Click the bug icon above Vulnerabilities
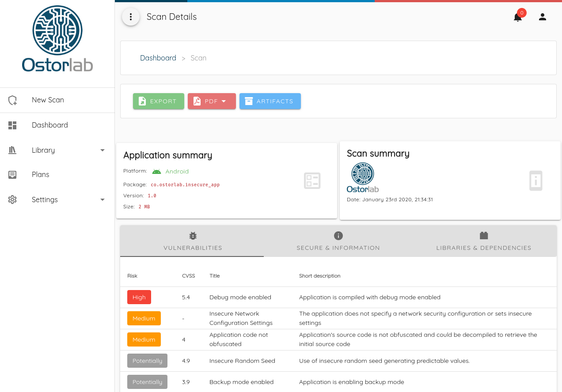The image size is (562, 392). click(x=193, y=236)
